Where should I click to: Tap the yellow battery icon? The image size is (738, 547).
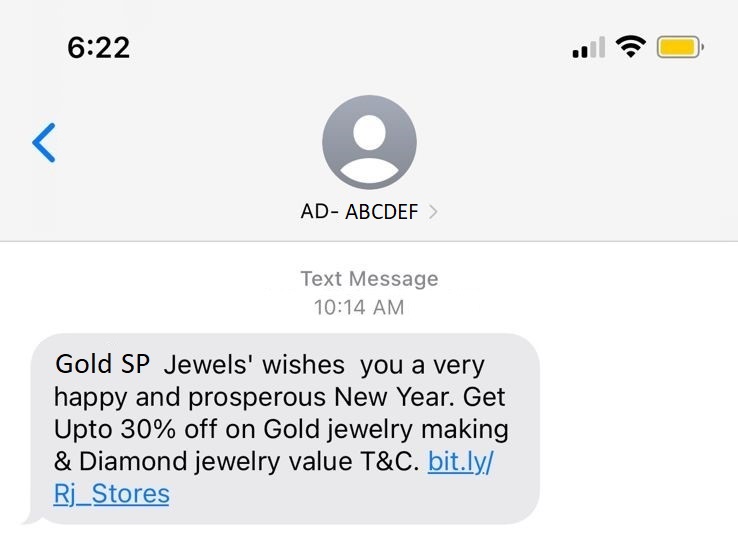click(x=680, y=47)
